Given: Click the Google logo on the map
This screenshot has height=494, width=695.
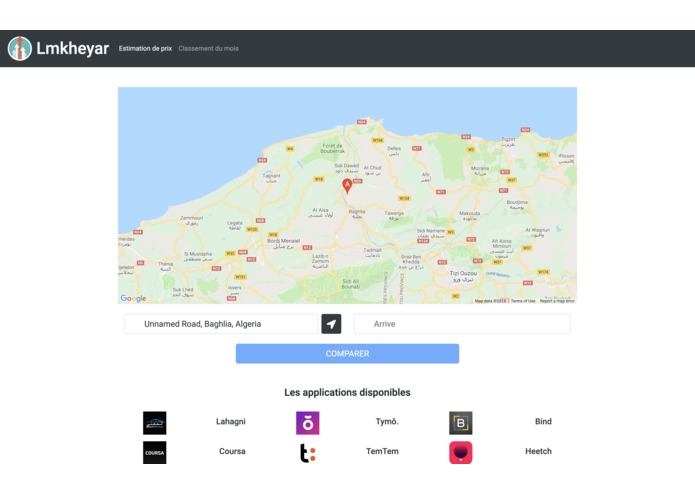Looking at the screenshot, I should coord(133,298).
